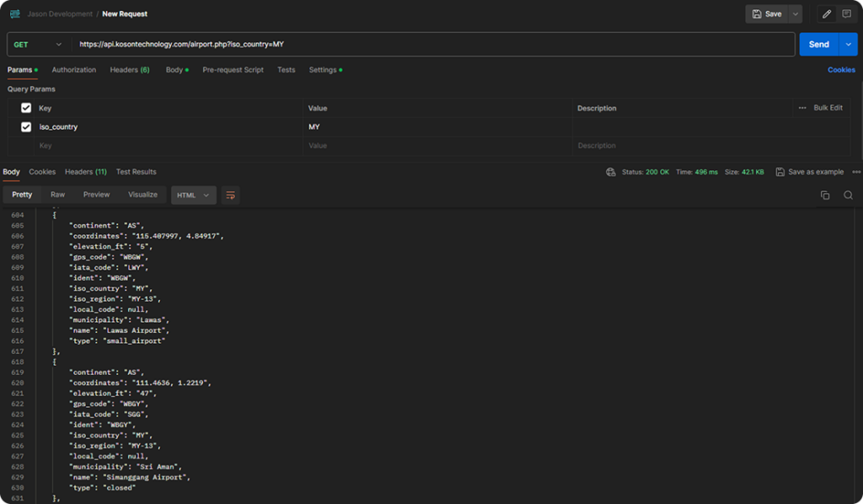Select the Raw response view
The height and width of the screenshot is (504, 863).
tap(57, 195)
